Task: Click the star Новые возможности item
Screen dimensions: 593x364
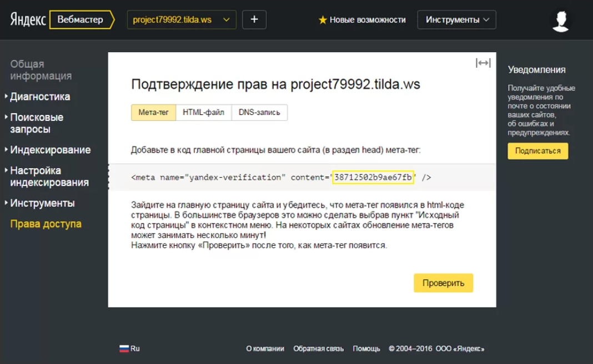Action: click(x=362, y=20)
